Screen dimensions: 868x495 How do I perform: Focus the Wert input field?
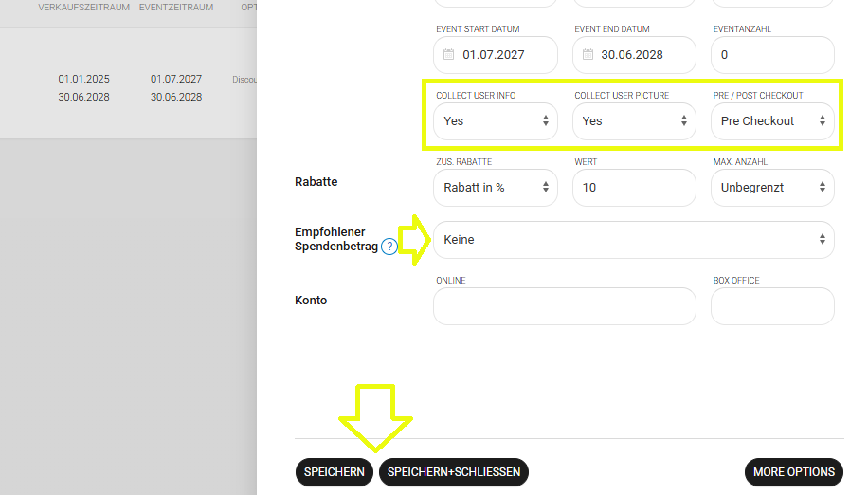pos(633,188)
